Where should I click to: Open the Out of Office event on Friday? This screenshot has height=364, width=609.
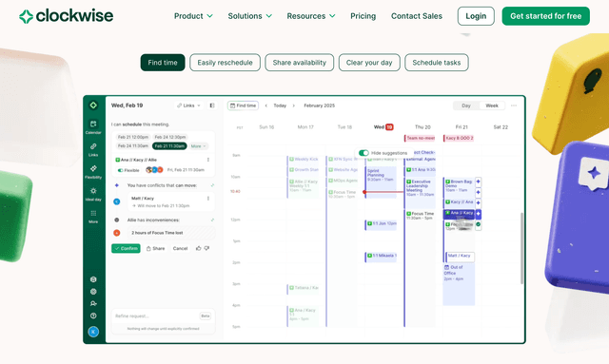pos(459,284)
